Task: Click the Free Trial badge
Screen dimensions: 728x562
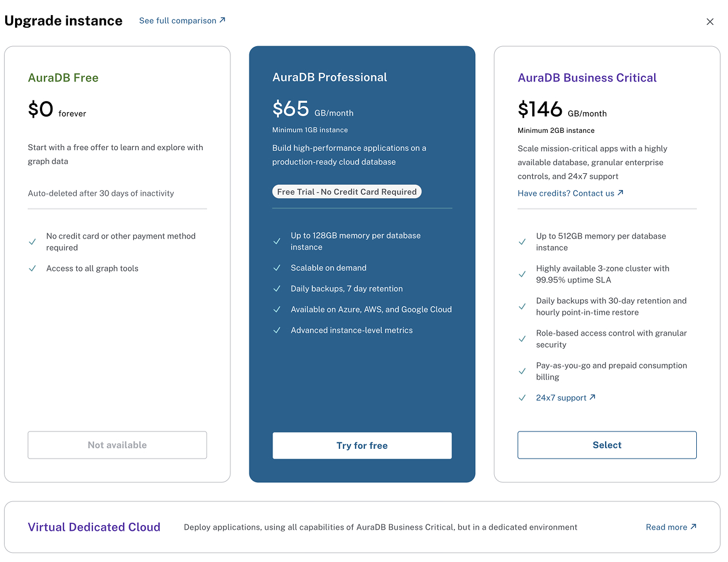Action: coord(346,191)
